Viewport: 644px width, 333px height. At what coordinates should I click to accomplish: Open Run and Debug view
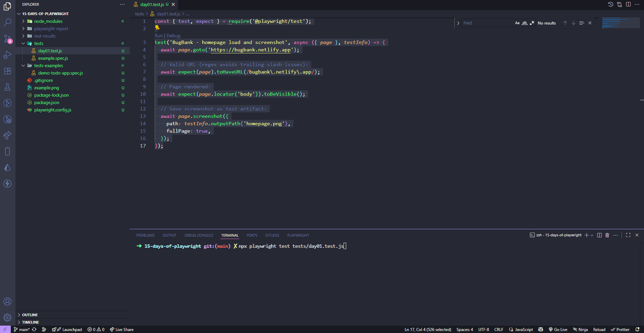point(7,55)
